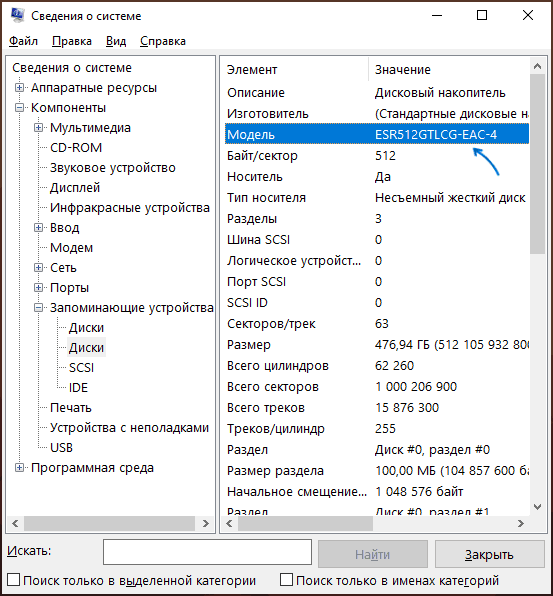553x596 pixels.
Task: Click the details vertical scrollbar thumb
Action: [537, 163]
